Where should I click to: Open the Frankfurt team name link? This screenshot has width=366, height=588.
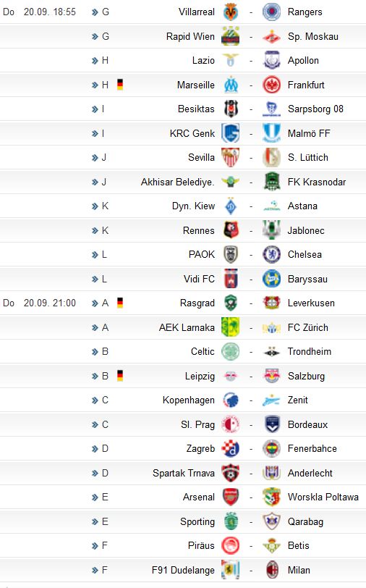coord(306,85)
